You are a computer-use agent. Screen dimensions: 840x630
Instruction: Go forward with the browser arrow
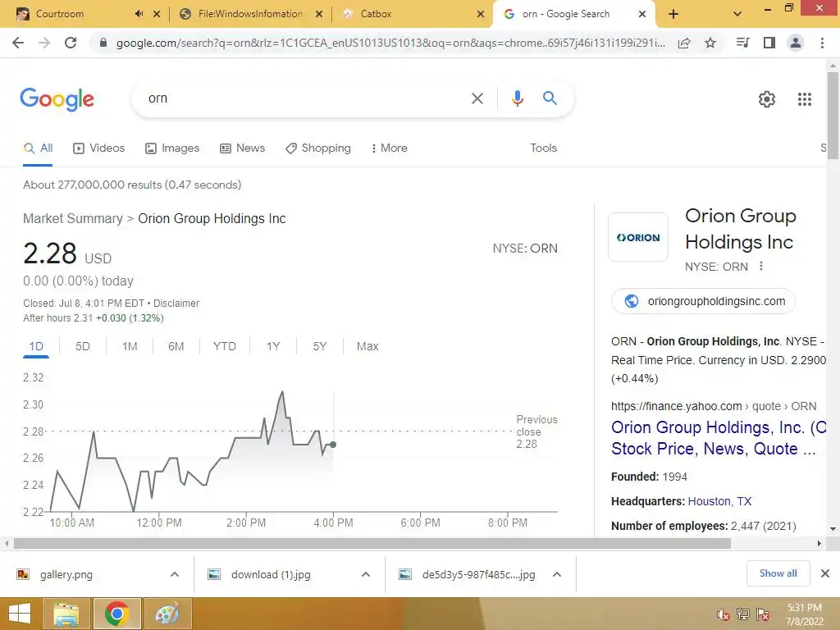[44, 43]
